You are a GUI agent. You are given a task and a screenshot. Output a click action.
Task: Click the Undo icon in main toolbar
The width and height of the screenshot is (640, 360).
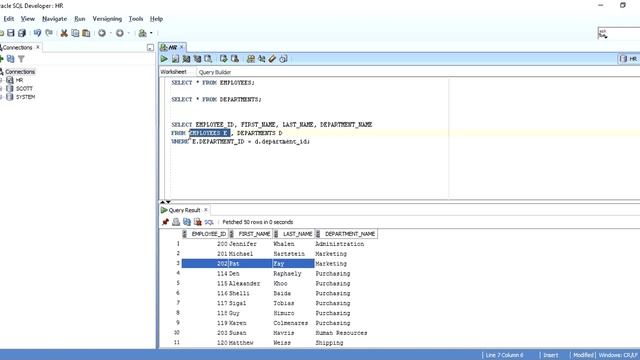click(38, 33)
